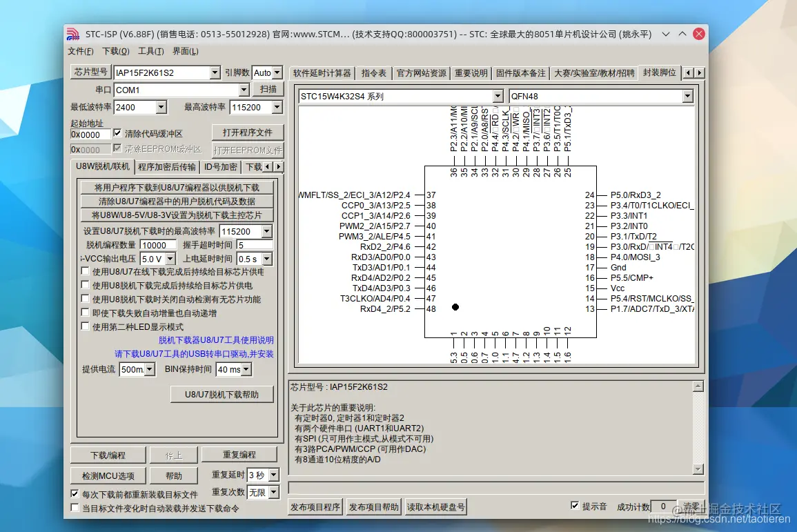Open chip model dropdown IAP15F2K61S2
The height and width of the screenshot is (532, 797).
click(x=215, y=72)
